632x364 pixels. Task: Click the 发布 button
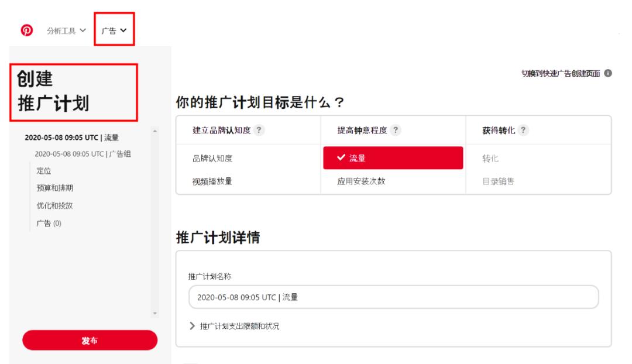(90, 340)
